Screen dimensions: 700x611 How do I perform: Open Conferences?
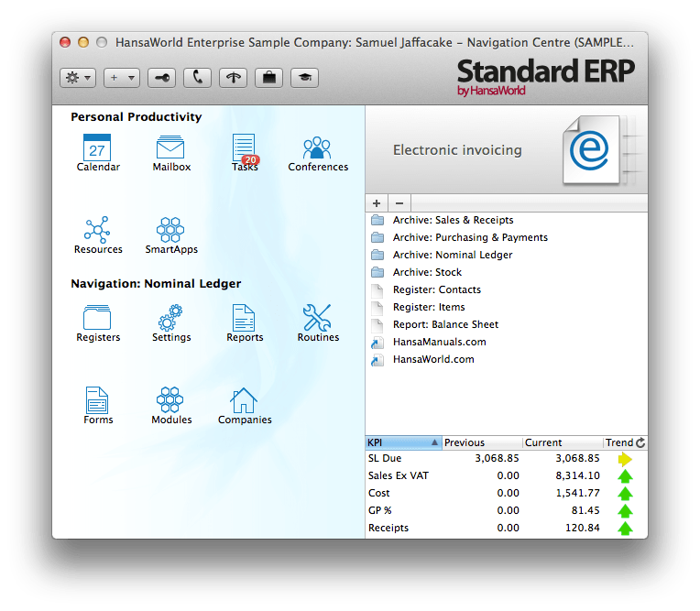[x=318, y=153]
